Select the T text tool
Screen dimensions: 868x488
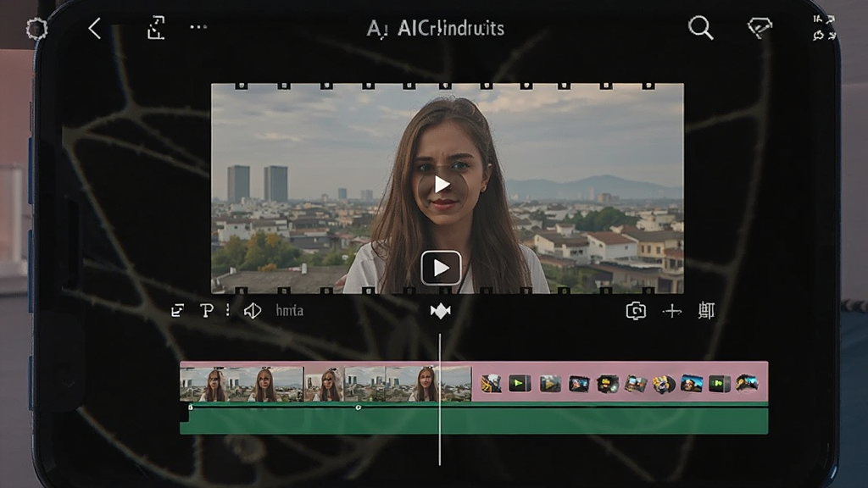coord(207,310)
